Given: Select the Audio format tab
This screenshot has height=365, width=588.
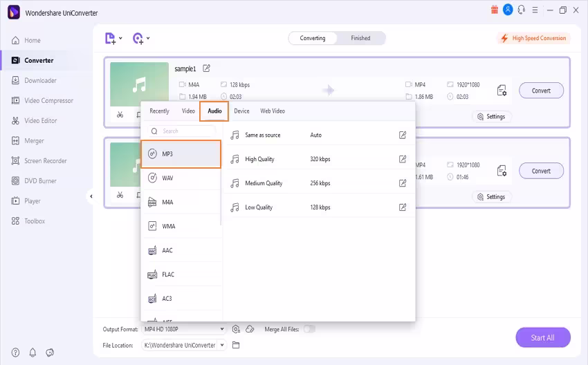Looking at the screenshot, I should point(214,111).
